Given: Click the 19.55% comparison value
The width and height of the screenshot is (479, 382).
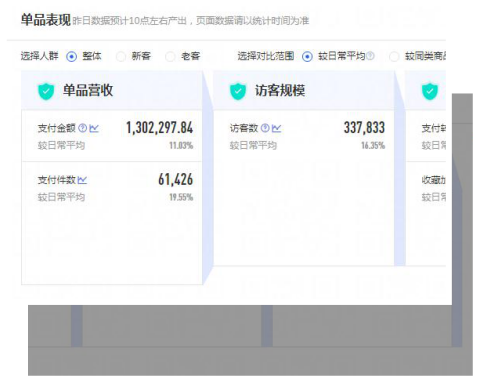Looking at the screenshot, I should (181, 197).
